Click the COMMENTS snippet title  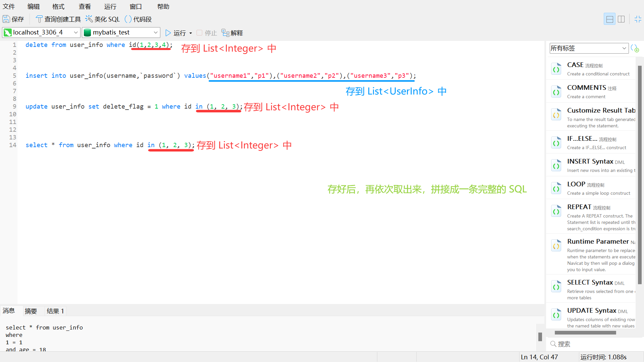coord(587,87)
